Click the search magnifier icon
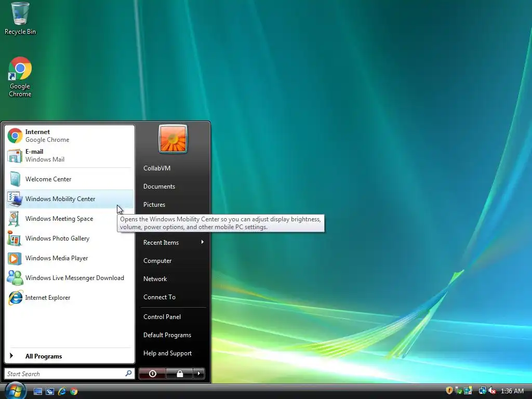Viewport: 532px width, 399px height. tap(129, 374)
